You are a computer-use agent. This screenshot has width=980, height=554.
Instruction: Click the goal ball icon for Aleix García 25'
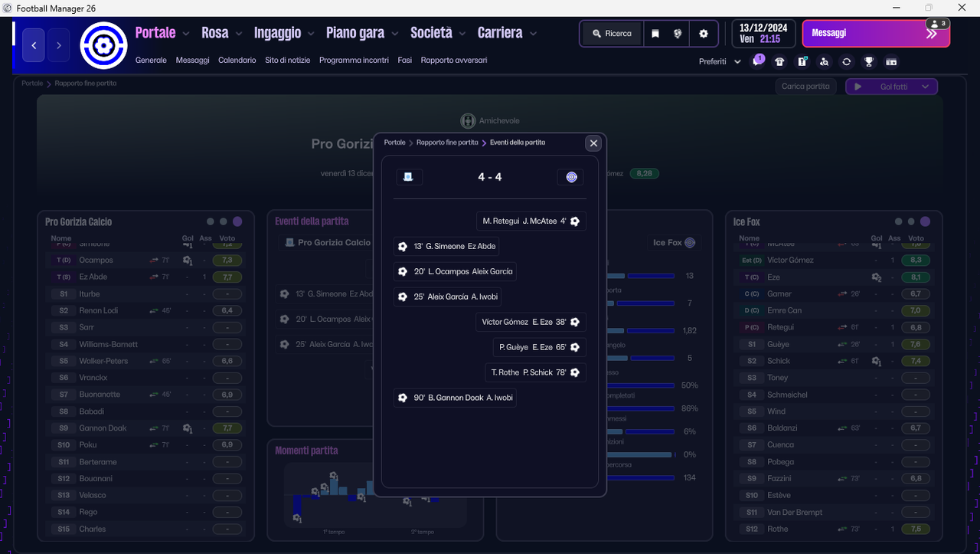coord(403,297)
